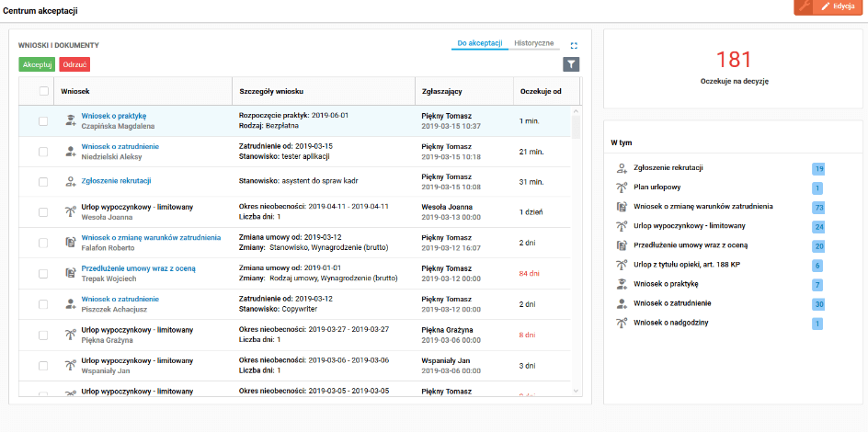This screenshot has width=868, height=432.
Task: Check the Czapińska Magdalena row checkbox
Action: [43, 121]
